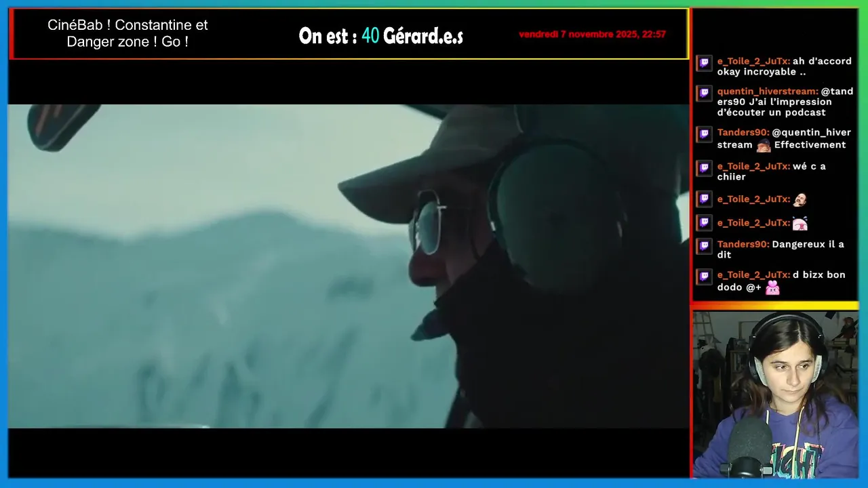Click Twitch badge beside Tanders90's "Effectivement" message
The width and height of the screenshot is (868, 488).
(705, 134)
